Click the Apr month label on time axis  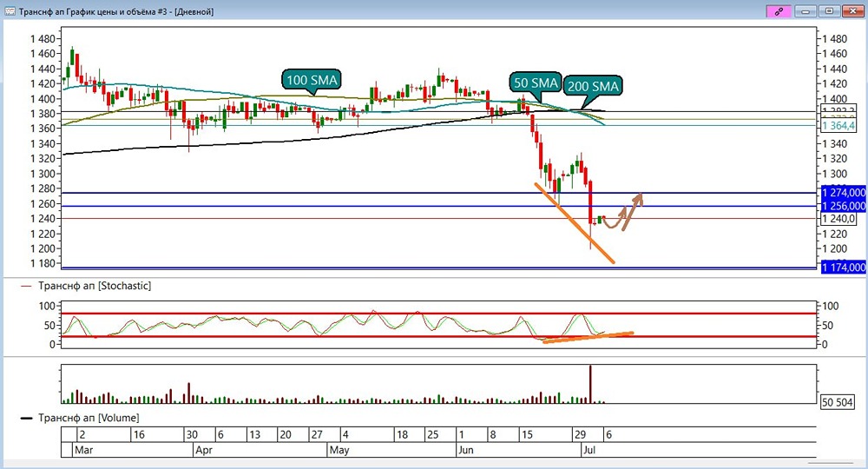coord(204,450)
